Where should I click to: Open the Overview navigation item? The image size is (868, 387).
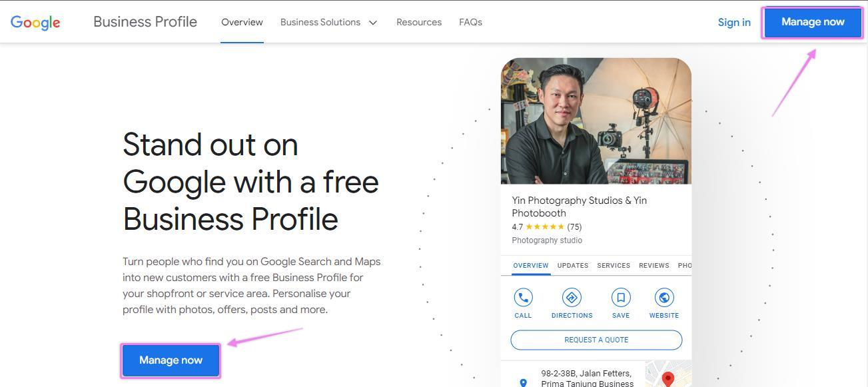242,22
